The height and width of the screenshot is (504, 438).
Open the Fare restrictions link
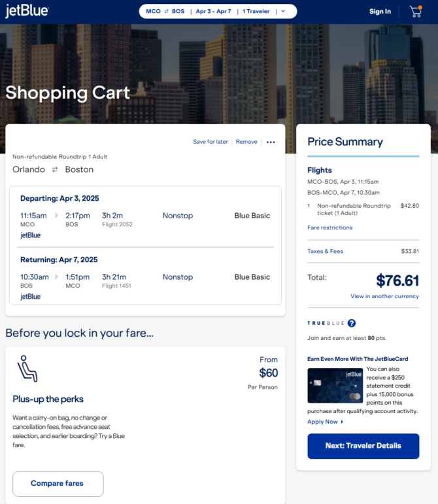[x=329, y=227]
